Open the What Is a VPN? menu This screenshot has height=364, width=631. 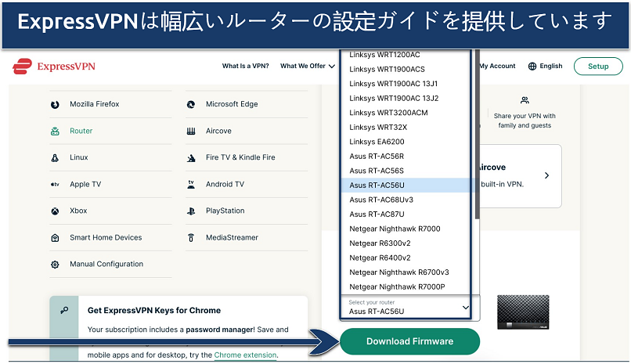(x=246, y=67)
